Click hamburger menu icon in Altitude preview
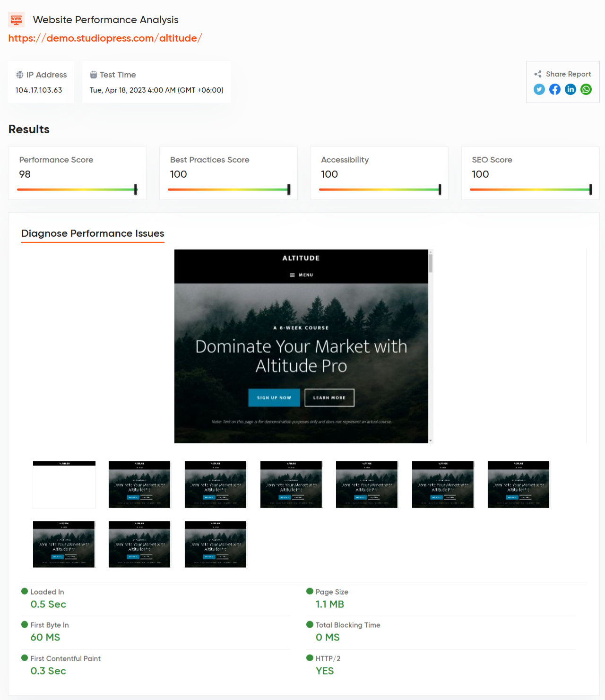Viewport: 605px width, 700px height. [x=293, y=275]
